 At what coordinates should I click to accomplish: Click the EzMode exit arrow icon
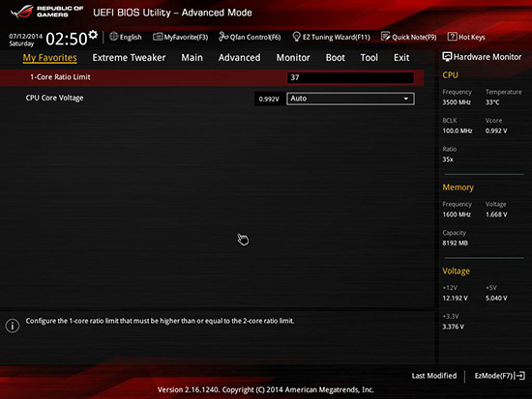click(x=520, y=376)
